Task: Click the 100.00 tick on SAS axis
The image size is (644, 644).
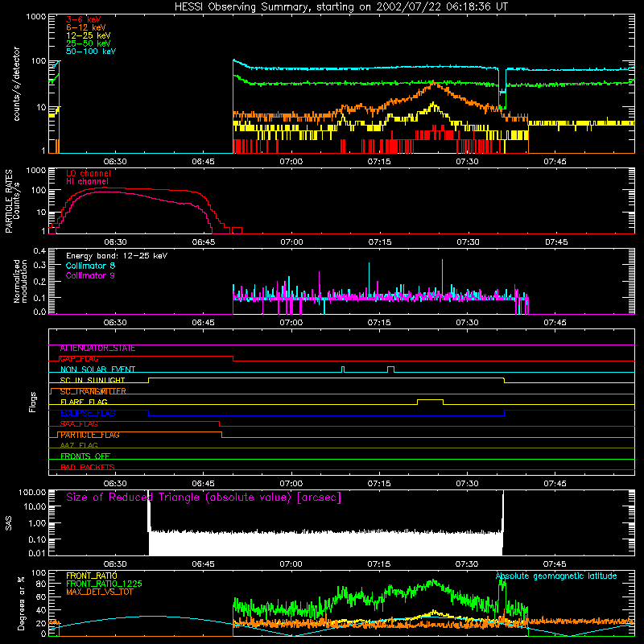Action: pyautogui.click(x=32, y=492)
